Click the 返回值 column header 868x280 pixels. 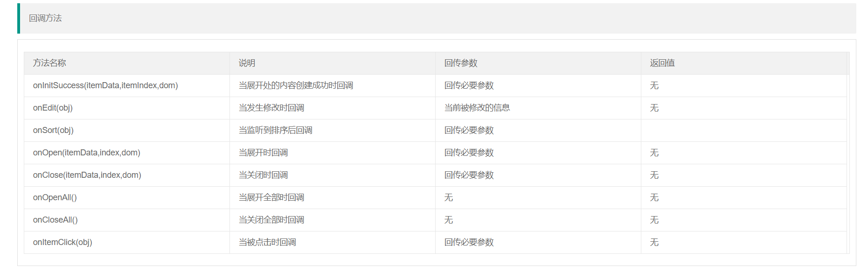(x=662, y=63)
